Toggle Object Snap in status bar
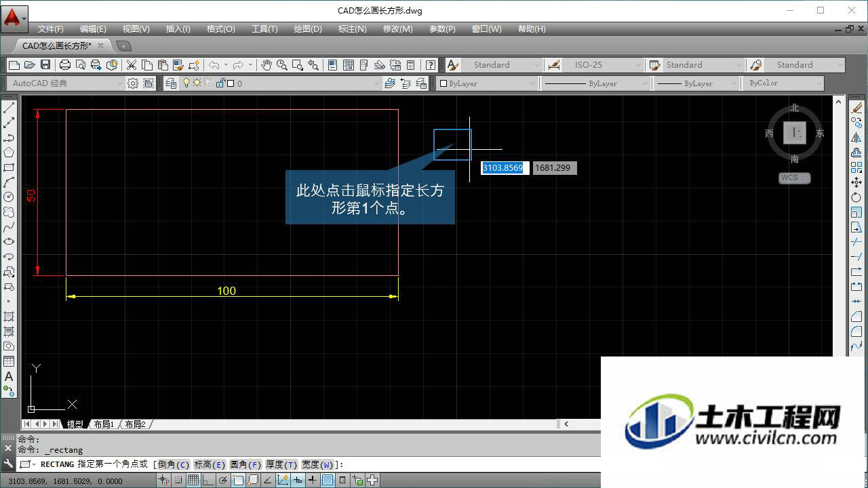Image resolution: width=868 pixels, height=488 pixels. (x=238, y=481)
